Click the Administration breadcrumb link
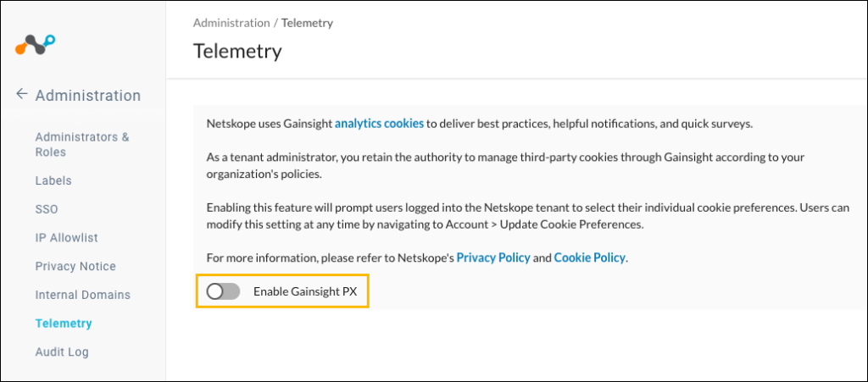The image size is (868, 382). tap(231, 23)
